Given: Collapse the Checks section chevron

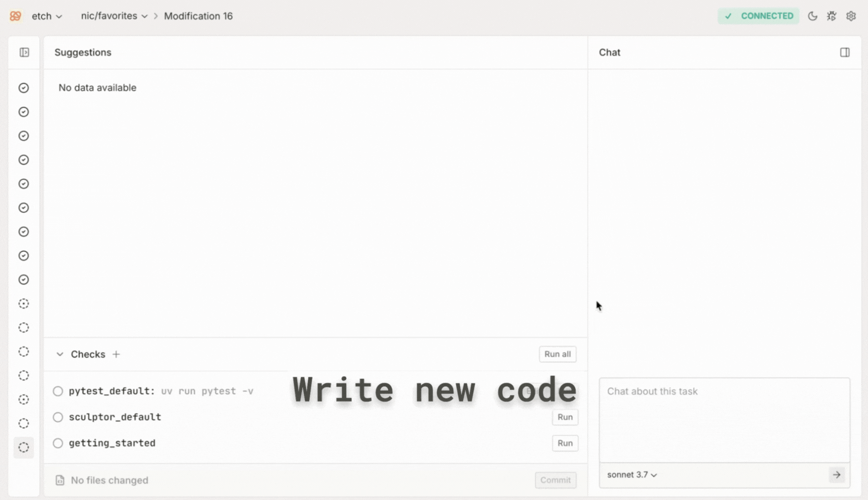Looking at the screenshot, I should (x=60, y=354).
